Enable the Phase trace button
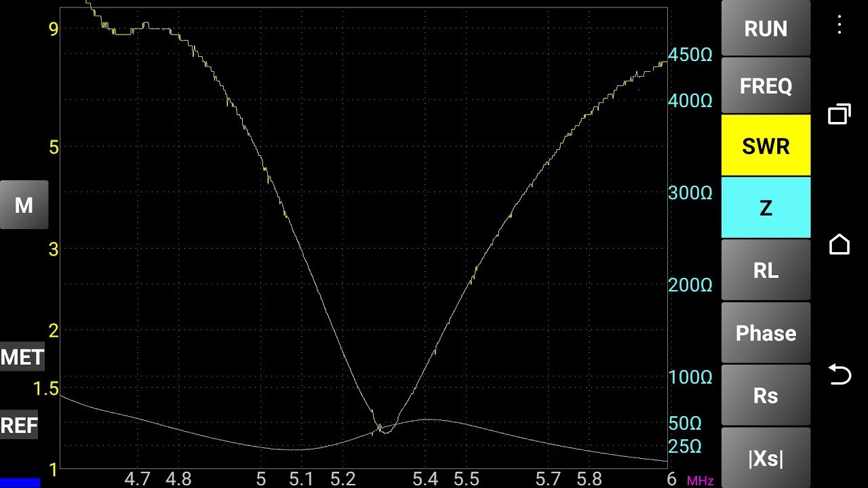Image resolution: width=868 pixels, height=488 pixels. pos(766,333)
